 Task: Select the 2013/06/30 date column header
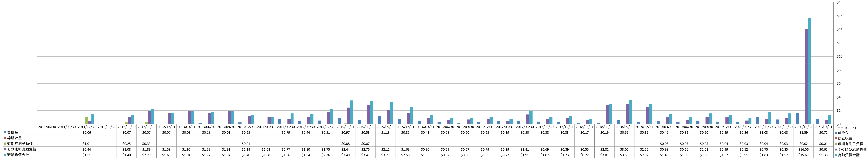coord(206,127)
